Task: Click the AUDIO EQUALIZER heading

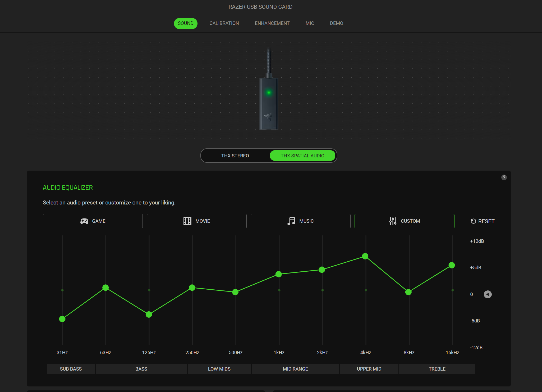Action: (68, 188)
